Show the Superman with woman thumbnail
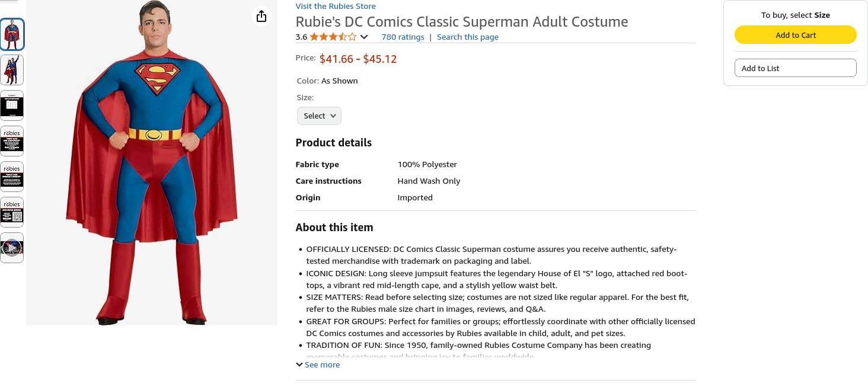The width and height of the screenshot is (868, 390). point(12,70)
